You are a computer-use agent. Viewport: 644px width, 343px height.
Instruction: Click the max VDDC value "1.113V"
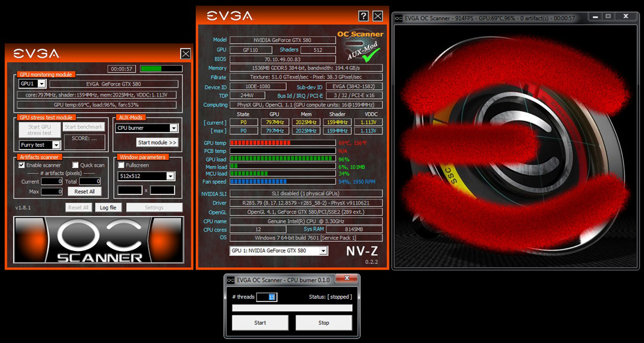368,131
